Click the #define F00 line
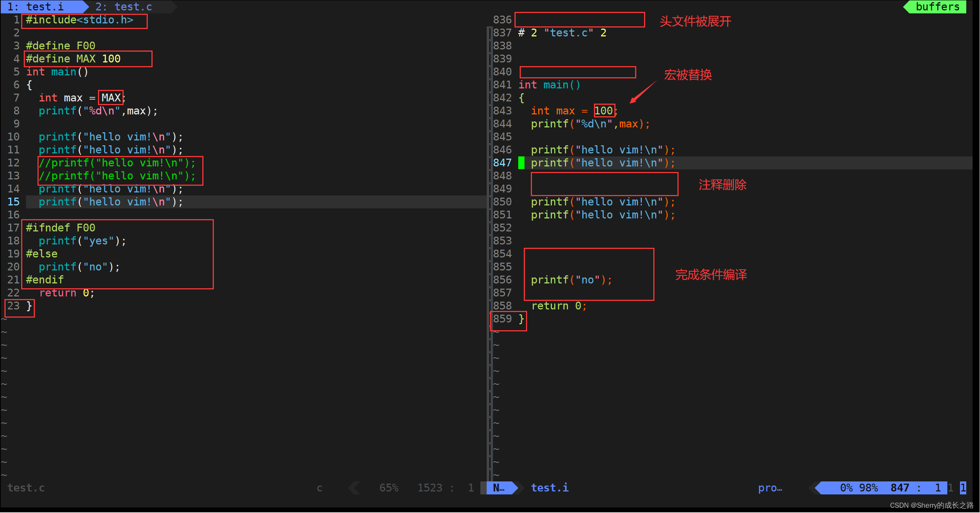Viewport: 980px width, 513px height. point(61,46)
